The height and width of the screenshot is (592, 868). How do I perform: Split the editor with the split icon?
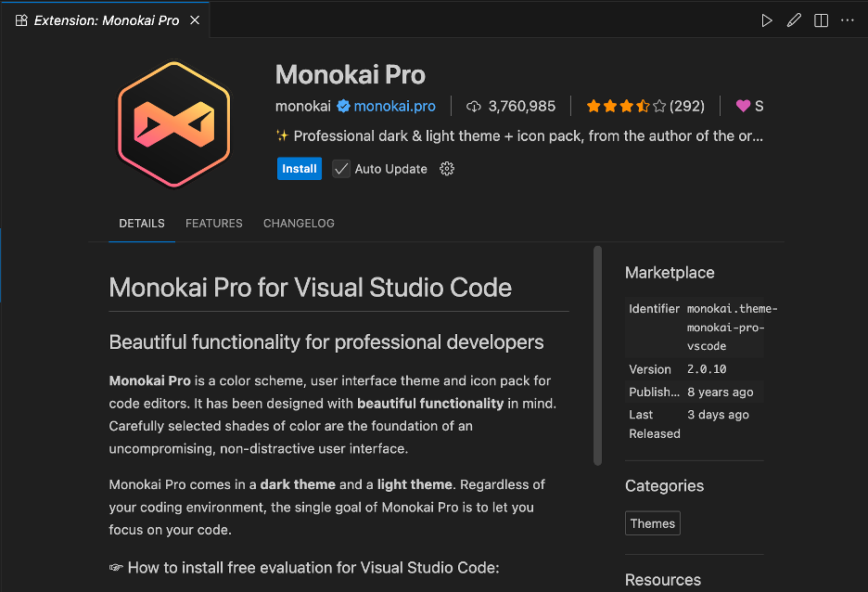[x=821, y=20]
